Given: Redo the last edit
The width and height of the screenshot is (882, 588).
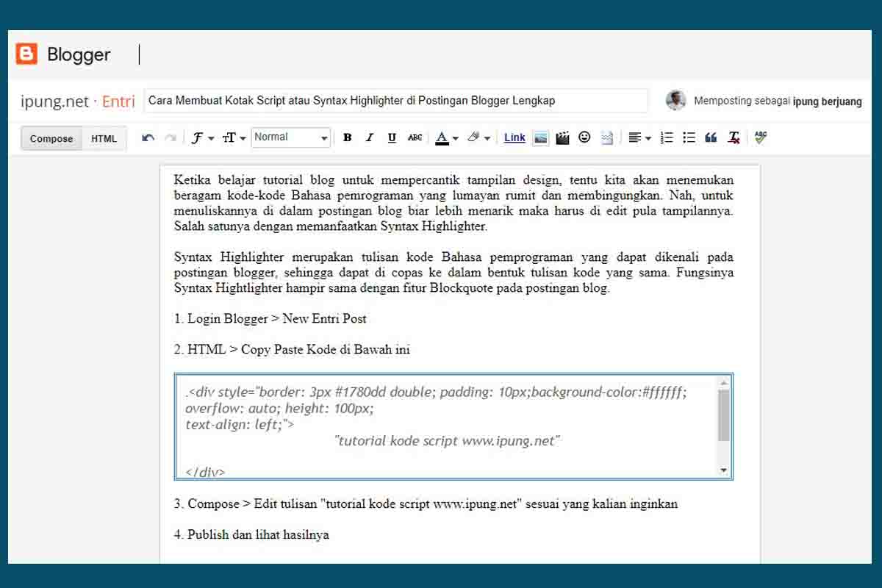Looking at the screenshot, I should (171, 137).
